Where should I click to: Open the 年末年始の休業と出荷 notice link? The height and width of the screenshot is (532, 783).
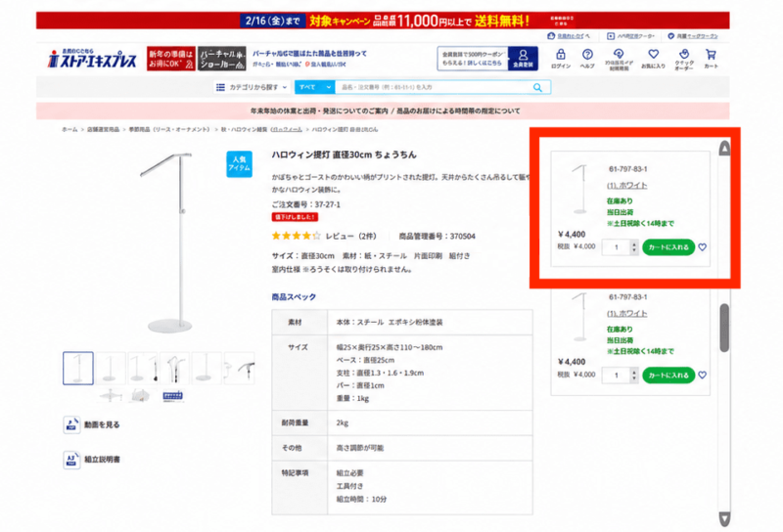[x=319, y=111]
